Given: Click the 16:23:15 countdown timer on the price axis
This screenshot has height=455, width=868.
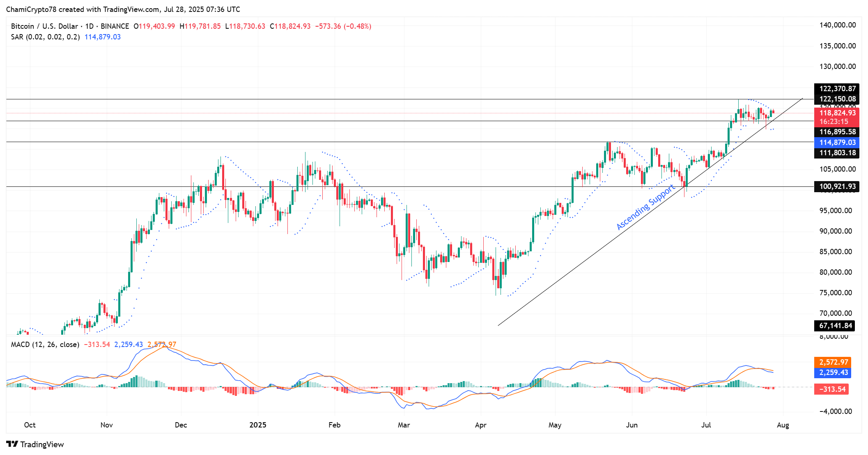Looking at the screenshot, I should point(834,122).
